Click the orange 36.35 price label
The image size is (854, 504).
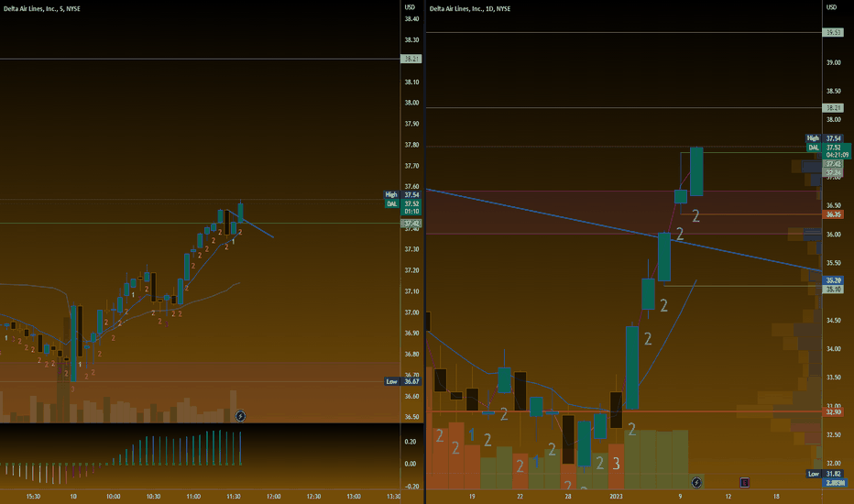pyautogui.click(x=833, y=214)
